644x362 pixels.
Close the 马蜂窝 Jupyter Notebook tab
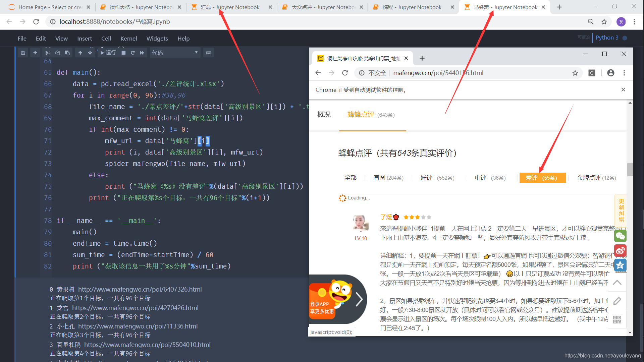543,7
